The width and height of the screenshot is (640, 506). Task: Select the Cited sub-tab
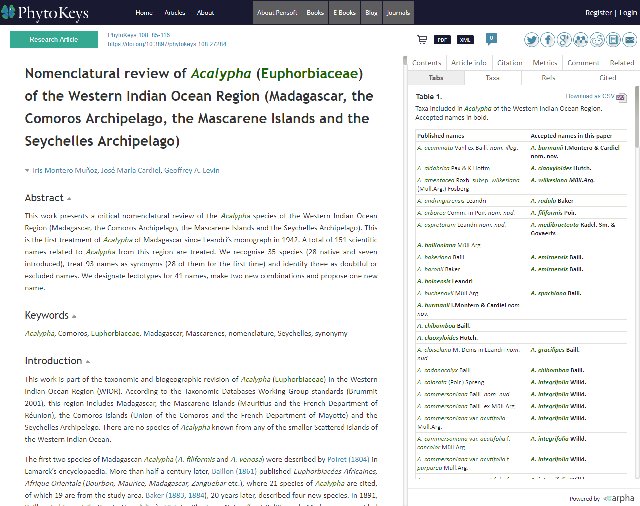point(607,78)
